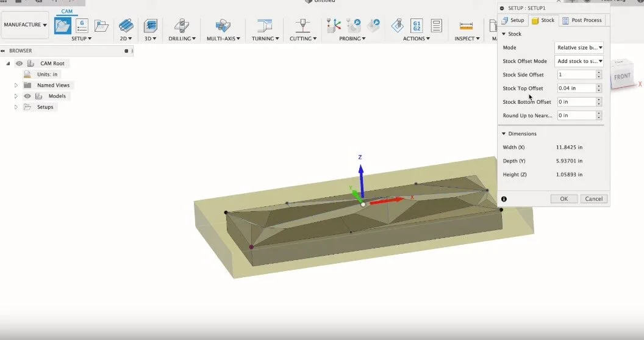Image resolution: width=644 pixels, height=340 pixels.
Task: Open the Stock Offset Mode dropdown
Action: click(x=579, y=61)
